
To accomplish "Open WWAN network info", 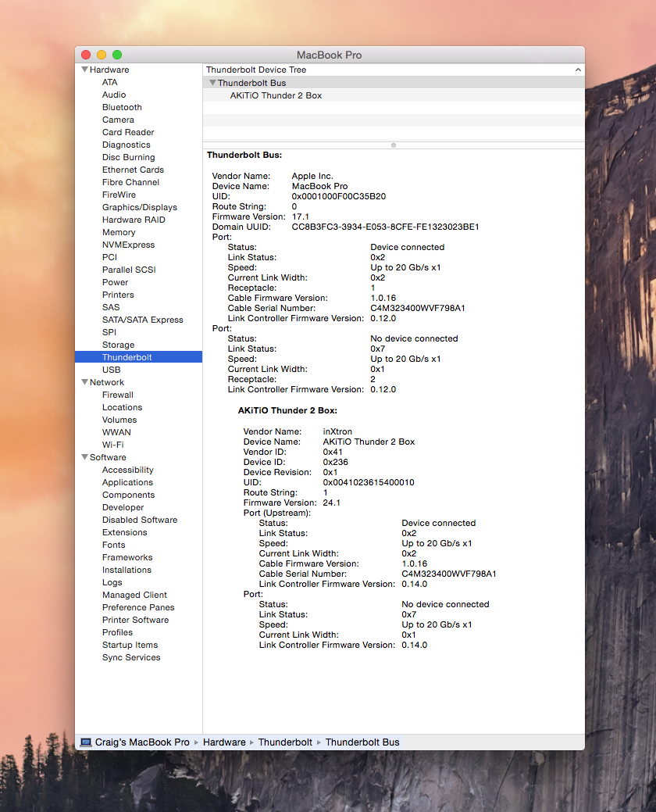I will pyautogui.click(x=116, y=432).
